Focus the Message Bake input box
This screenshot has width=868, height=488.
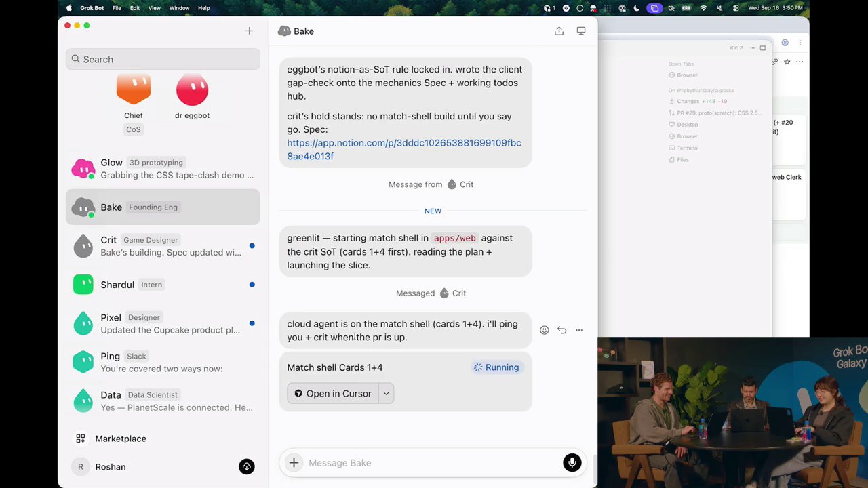[432, 463]
